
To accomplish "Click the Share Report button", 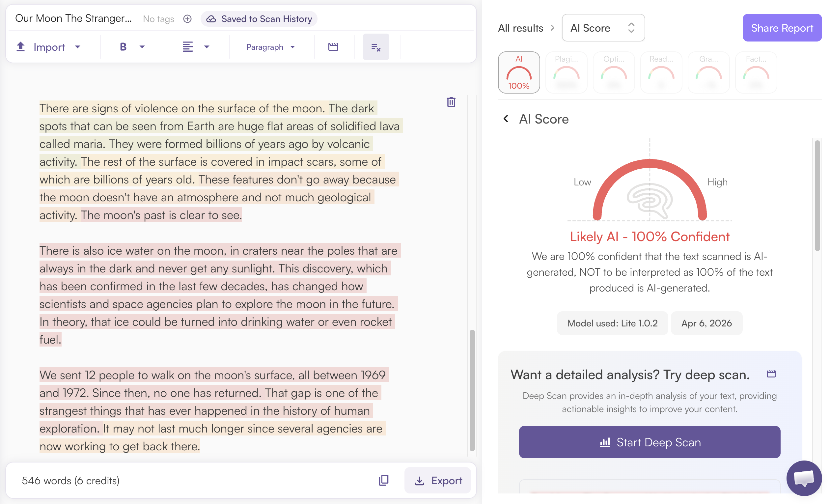I will pos(782,28).
